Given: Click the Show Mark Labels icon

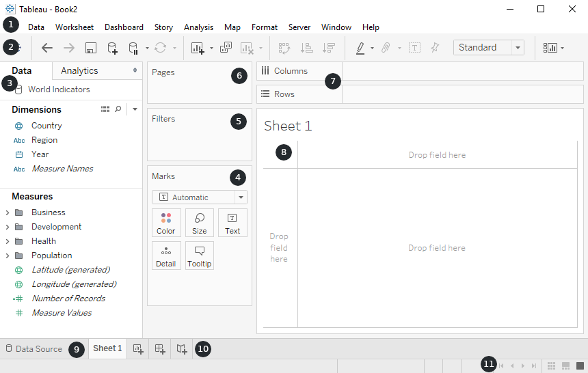Looking at the screenshot, I should 414,48.
